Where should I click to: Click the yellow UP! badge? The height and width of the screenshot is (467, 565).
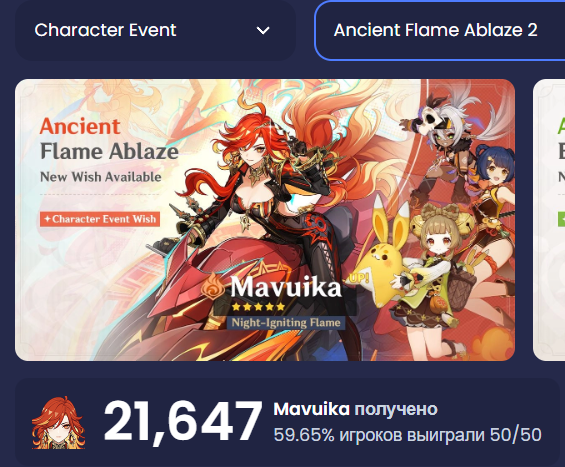[357, 278]
